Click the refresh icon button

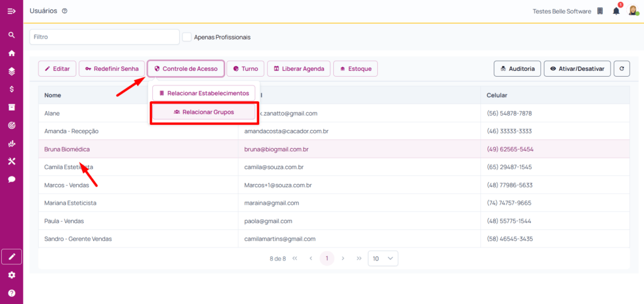pos(621,68)
